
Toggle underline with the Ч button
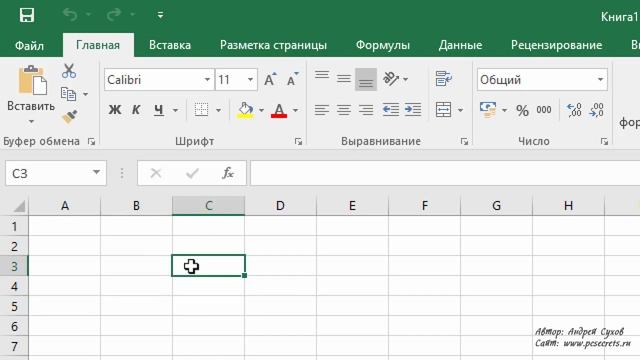pyautogui.click(x=159, y=110)
